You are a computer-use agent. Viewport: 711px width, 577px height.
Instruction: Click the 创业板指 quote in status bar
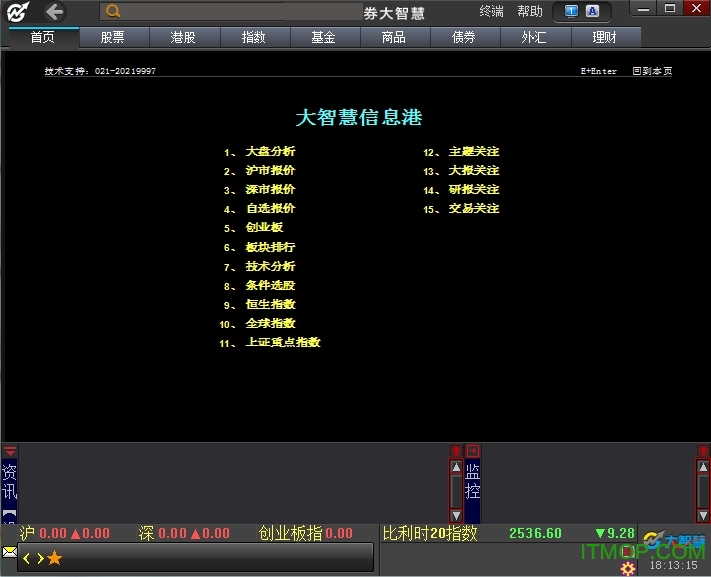306,533
